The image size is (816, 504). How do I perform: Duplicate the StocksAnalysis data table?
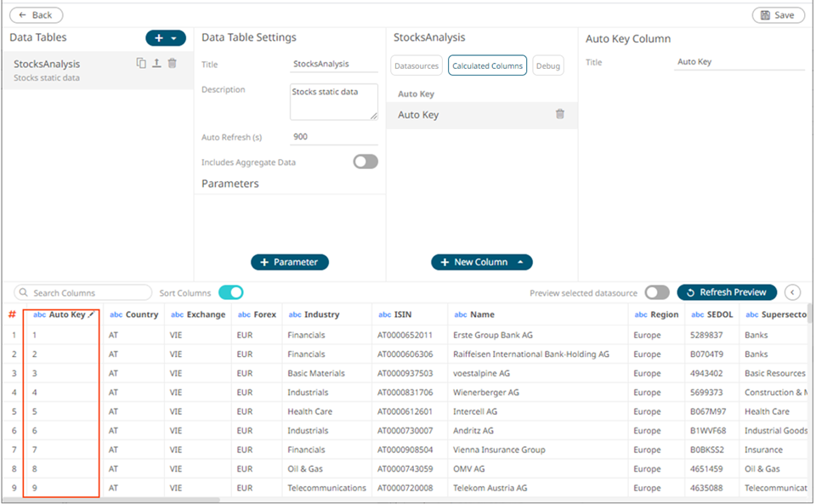pos(142,64)
